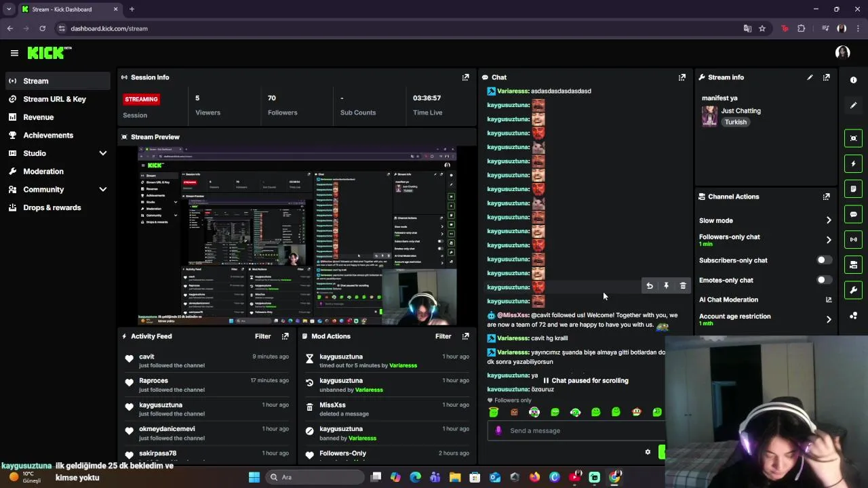Click the purple identity badge in message box
This screenshot has height=488, width=868.
498,430
